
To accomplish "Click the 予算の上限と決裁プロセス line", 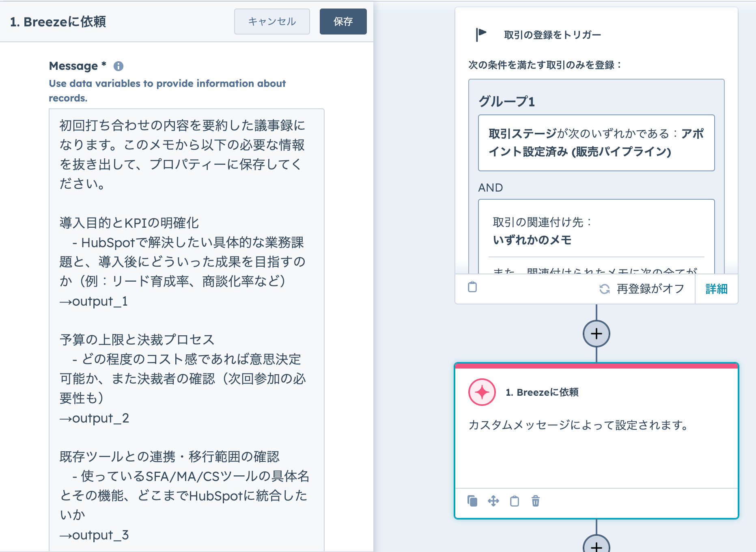I will tap(137, 340).
